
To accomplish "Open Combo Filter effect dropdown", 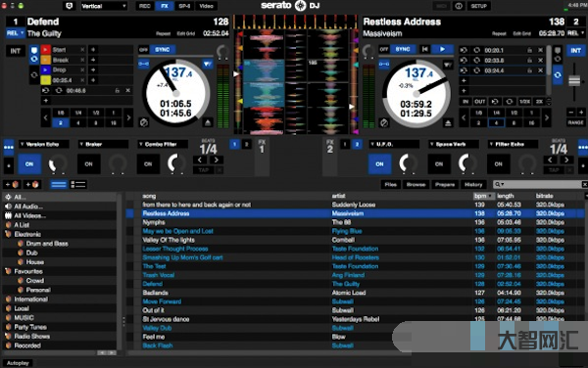I will click(163, 144).
